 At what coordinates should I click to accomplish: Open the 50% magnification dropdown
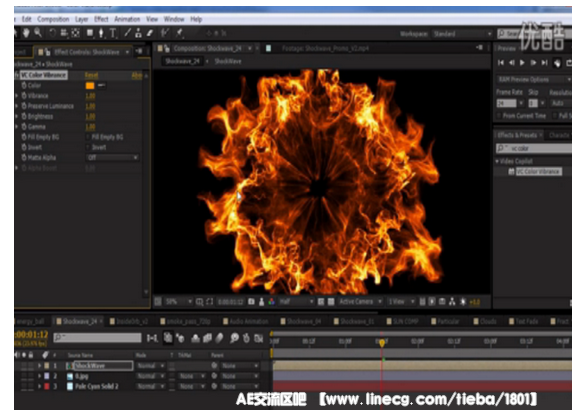179,302
